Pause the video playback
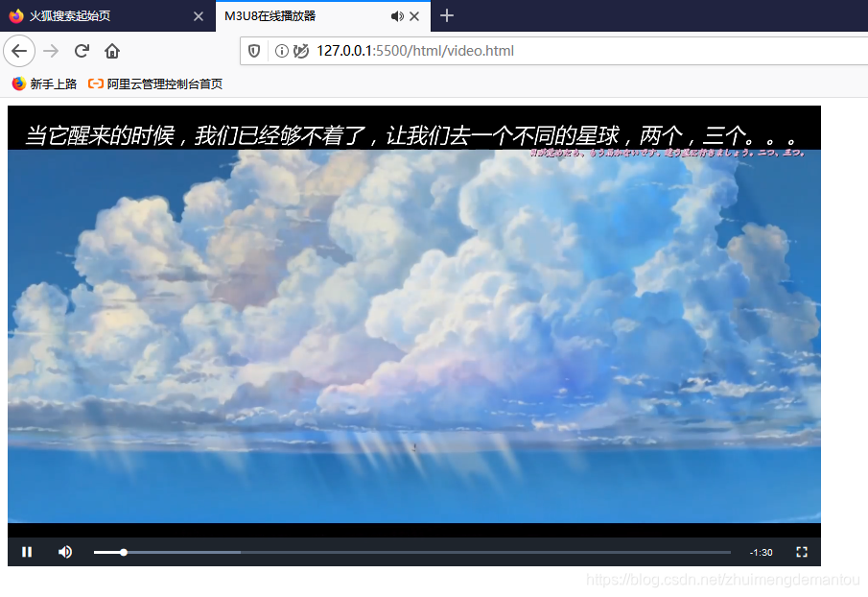This screenshot has width=868, height=597. [27, 552]
